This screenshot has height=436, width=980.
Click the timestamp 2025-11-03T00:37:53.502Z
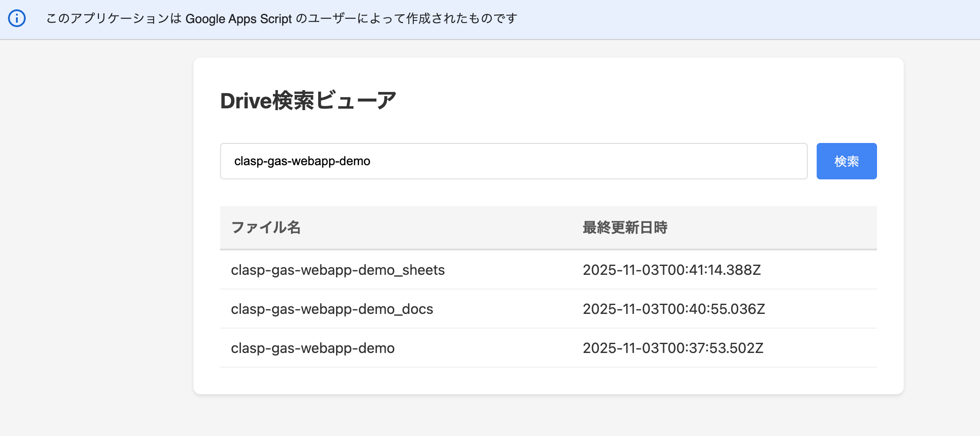(x=673, y=348)
